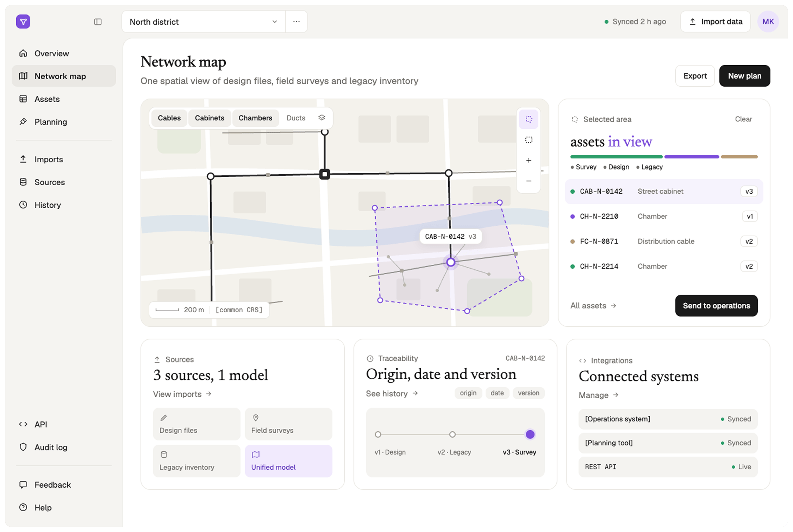Open Assets in the sidebar

[64, 99]
